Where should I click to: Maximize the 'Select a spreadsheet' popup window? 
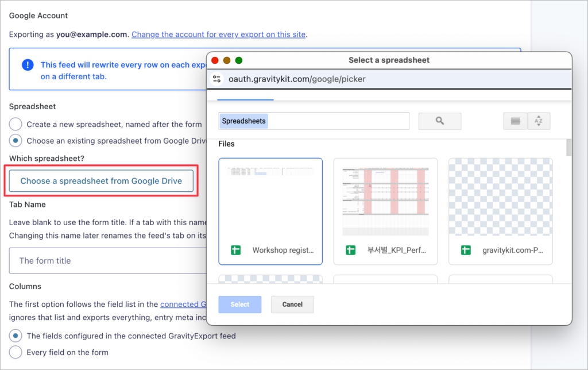239,60
